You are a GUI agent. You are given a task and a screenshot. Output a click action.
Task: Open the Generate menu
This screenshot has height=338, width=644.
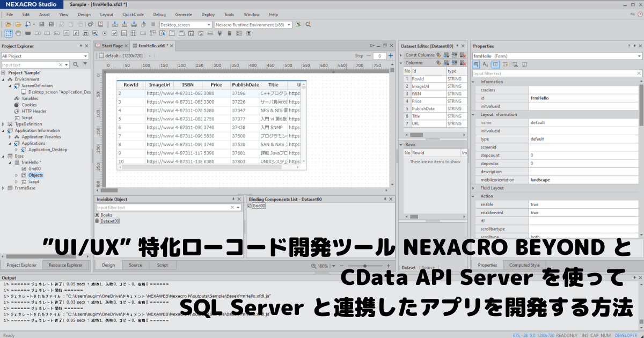(183, 14)
